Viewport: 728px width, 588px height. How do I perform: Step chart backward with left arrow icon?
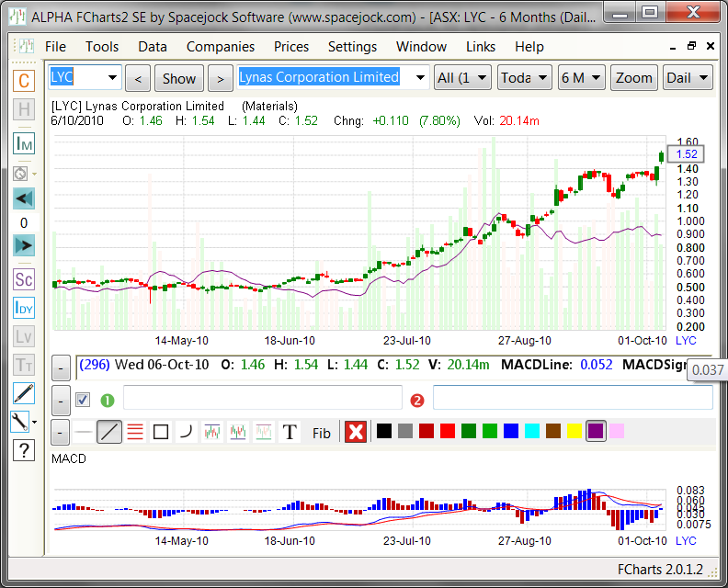click(24, 199)
